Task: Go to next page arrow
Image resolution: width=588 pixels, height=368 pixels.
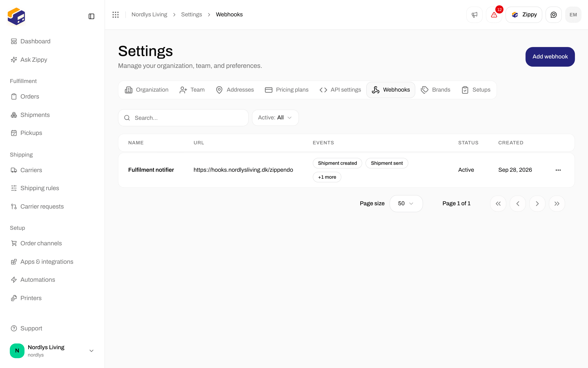Action: click(537, 203)
